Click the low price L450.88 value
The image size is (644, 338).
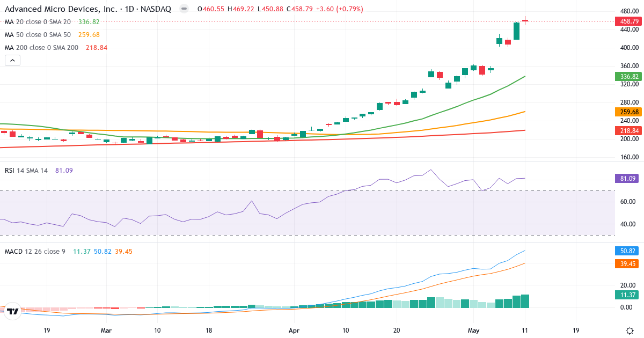click(x=270, y=9)
